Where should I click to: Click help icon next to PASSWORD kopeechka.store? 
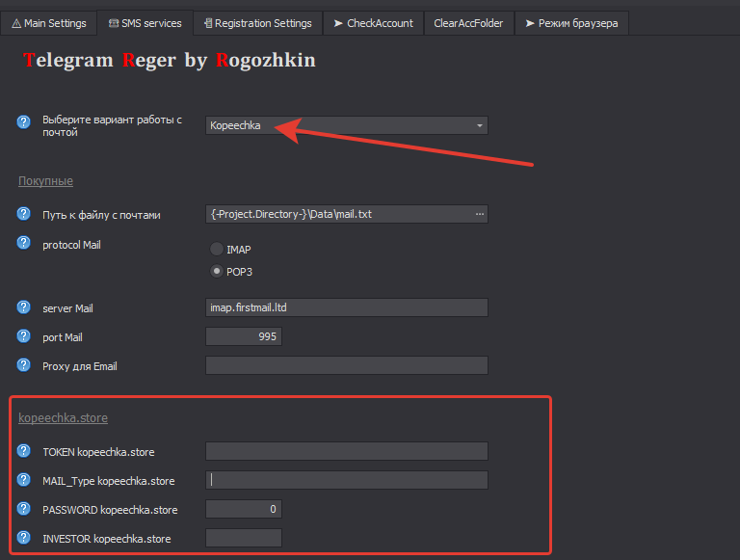[23, 509]
